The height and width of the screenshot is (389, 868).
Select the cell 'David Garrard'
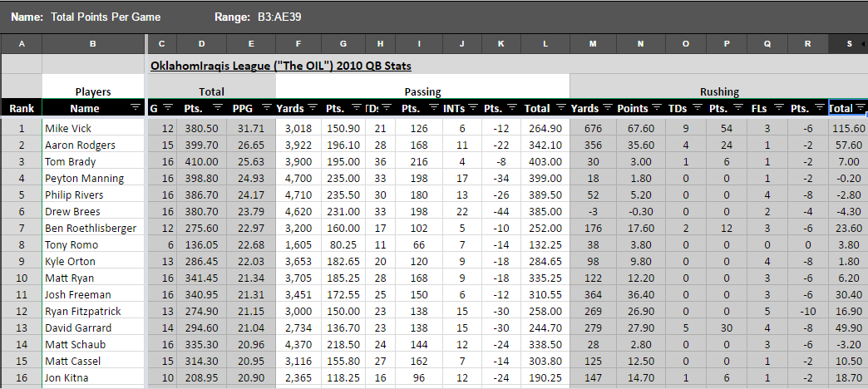pos(93,327)
